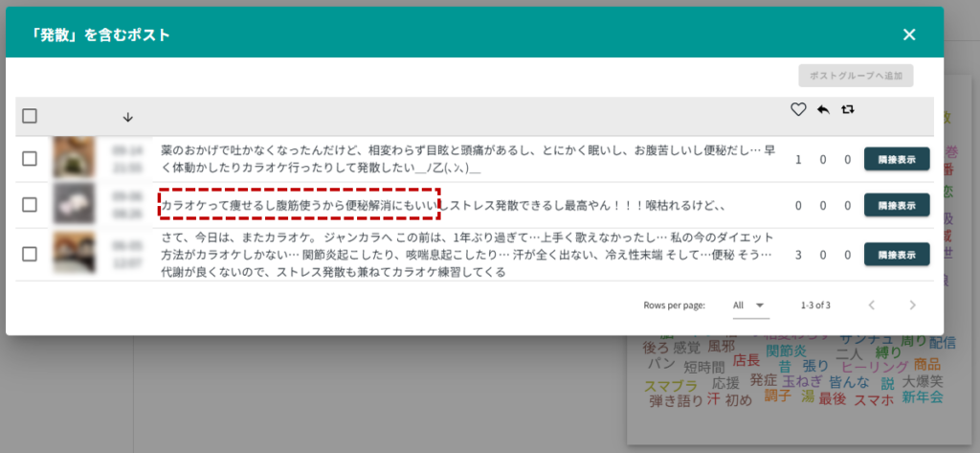Tick checkbox for post starting さて、今日は
The width and height of the screenshot is (980, 453).
(x=30, y=254)
